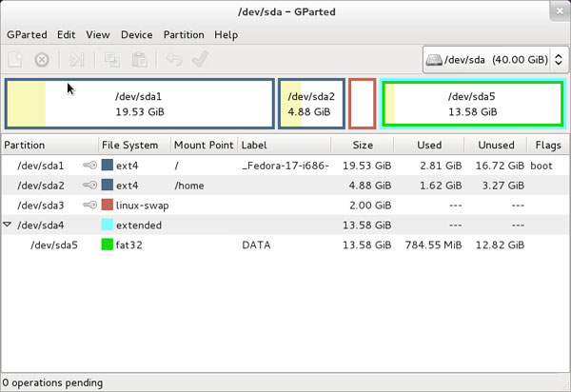Click the Undo last operation icon
The height and width of the screenshot is (392, 571).
(174, 59)
